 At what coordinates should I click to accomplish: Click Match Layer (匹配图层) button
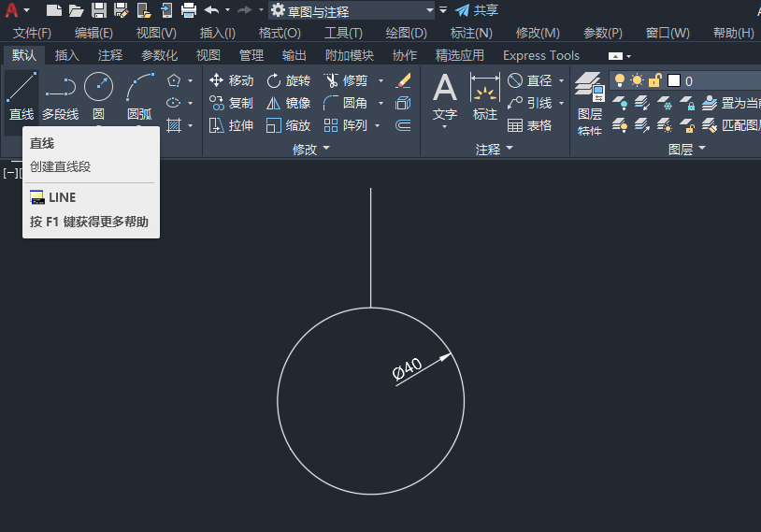pyautogui.click(x=731, y=125)
